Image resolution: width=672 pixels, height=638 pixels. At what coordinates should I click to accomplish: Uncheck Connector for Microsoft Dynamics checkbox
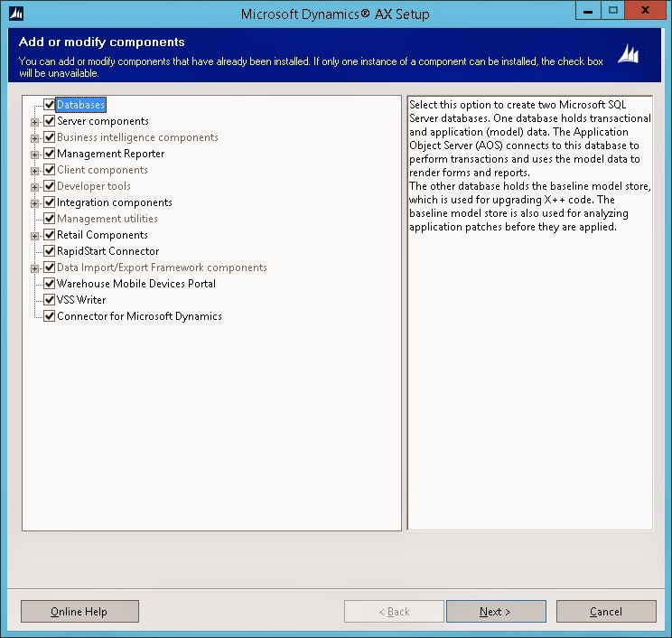50,316
